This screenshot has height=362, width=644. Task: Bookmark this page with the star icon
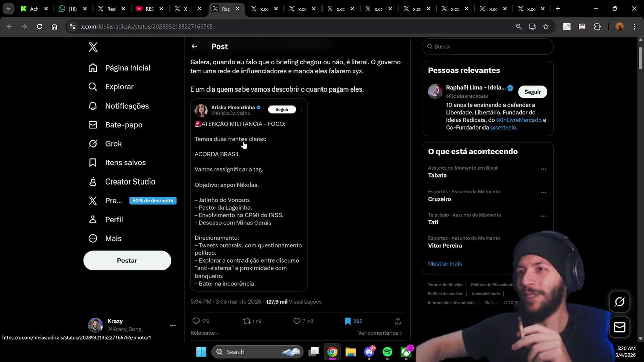tap(546, 26)
